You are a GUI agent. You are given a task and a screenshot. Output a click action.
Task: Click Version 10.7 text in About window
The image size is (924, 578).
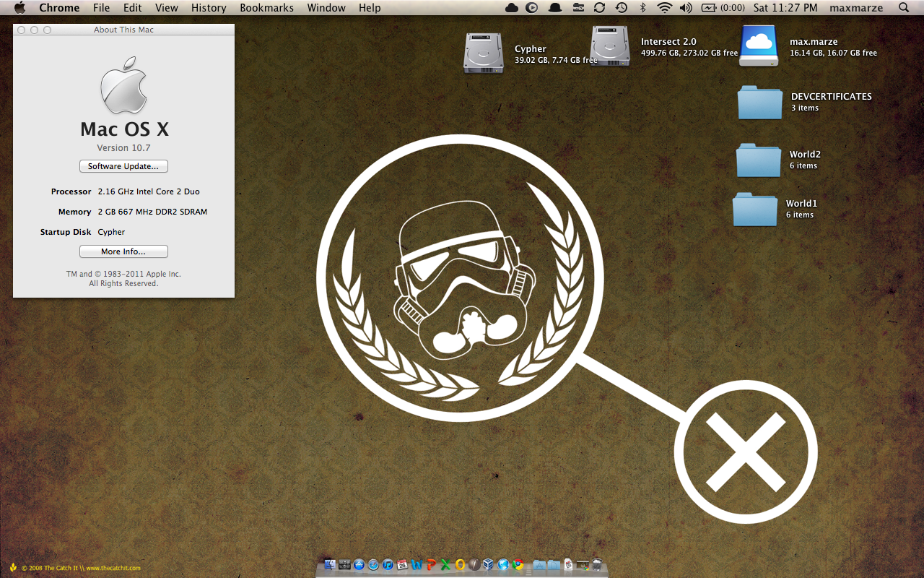coord(123,148)
